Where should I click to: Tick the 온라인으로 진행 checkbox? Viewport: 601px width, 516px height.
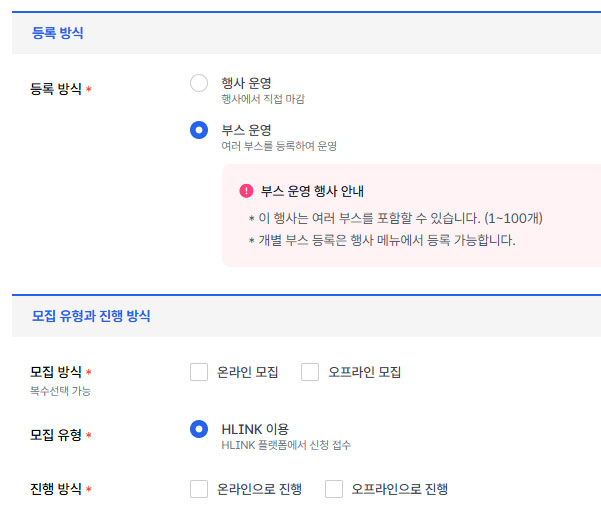tap(199, 489)
